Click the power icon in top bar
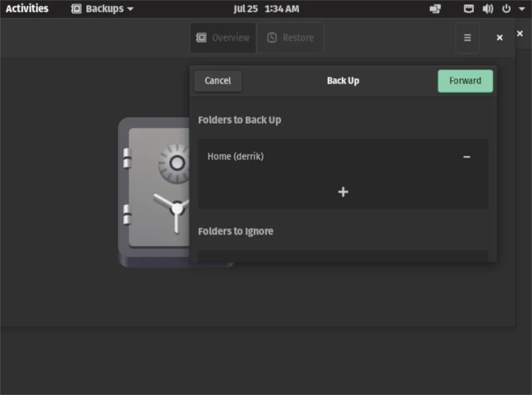Viewport: 532px width, 395px height. [506, 9]
